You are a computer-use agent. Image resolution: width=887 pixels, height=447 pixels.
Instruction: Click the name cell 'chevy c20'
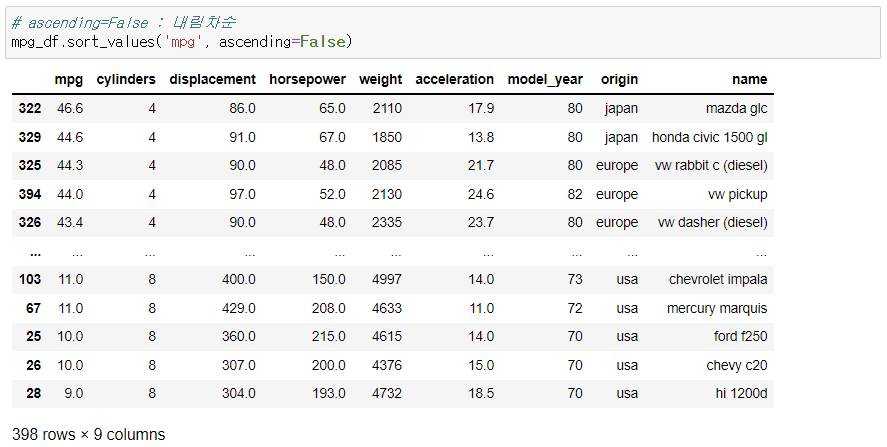coord(737,366)
